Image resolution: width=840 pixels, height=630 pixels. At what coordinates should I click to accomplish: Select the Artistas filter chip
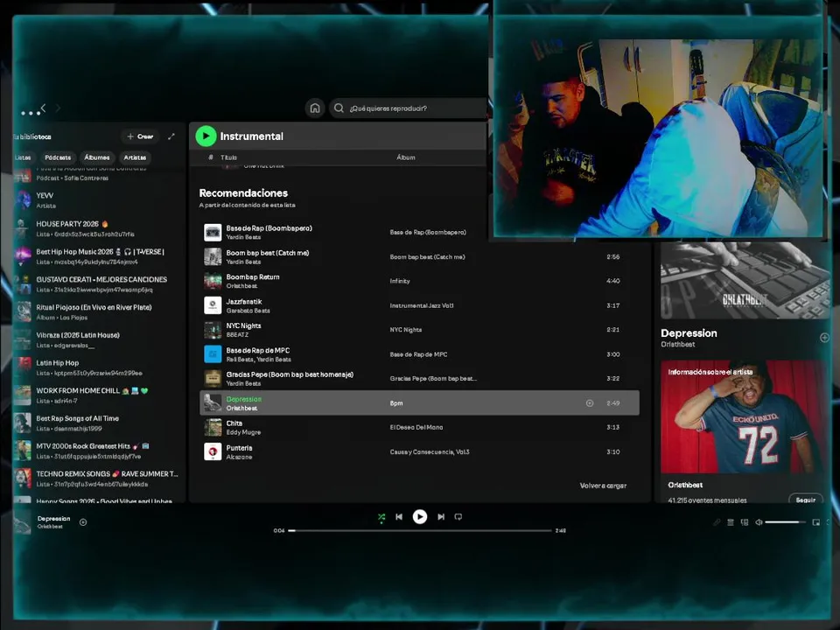pyautogui.click(x=135, y=157)
